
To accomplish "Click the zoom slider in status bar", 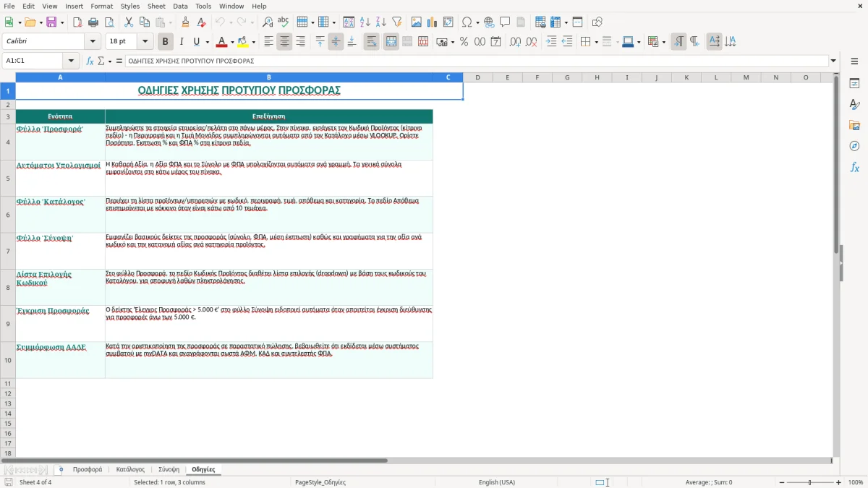I will click(x=810, y=482).
